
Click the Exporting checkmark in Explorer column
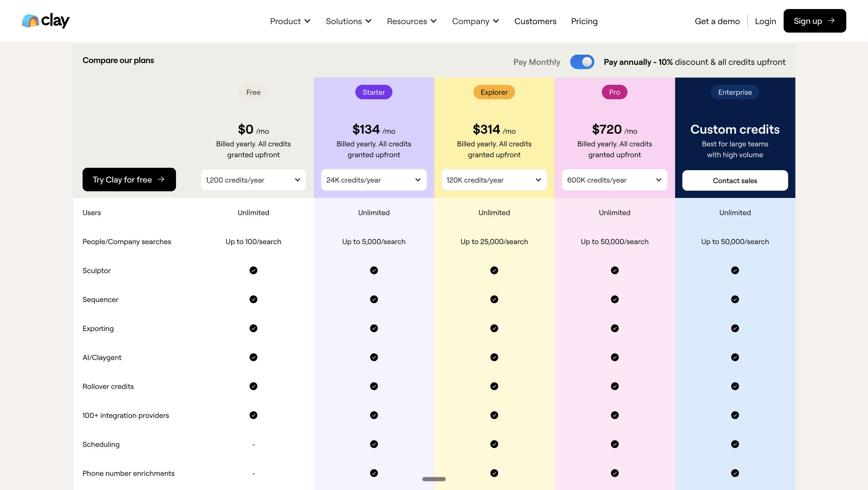[x=494, y=328]
